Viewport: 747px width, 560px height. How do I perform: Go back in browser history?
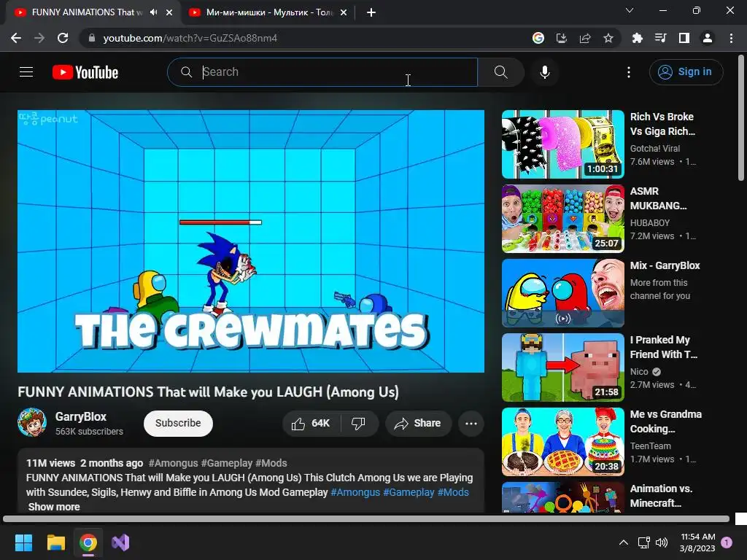(16, 38)
